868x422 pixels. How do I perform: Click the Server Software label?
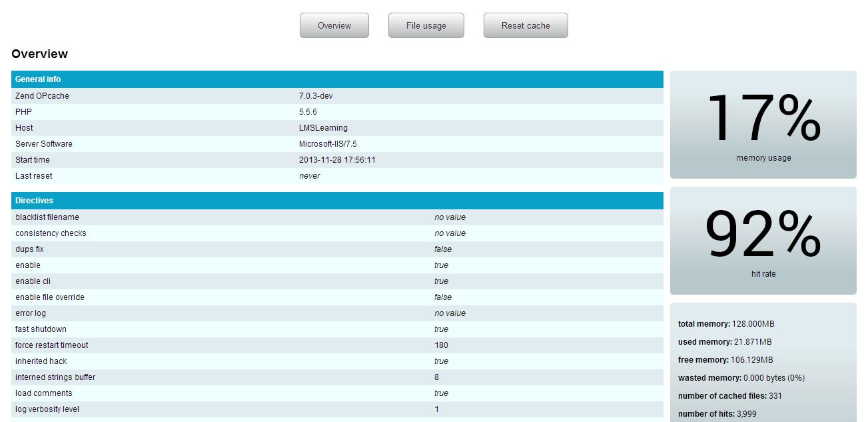pos(44,144)
